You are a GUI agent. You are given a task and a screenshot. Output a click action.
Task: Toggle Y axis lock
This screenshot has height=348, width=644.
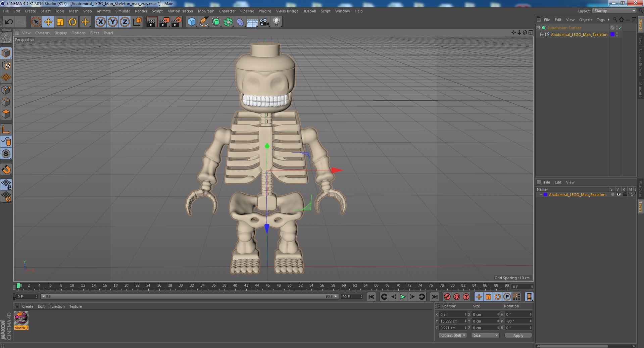click(113, 22)
